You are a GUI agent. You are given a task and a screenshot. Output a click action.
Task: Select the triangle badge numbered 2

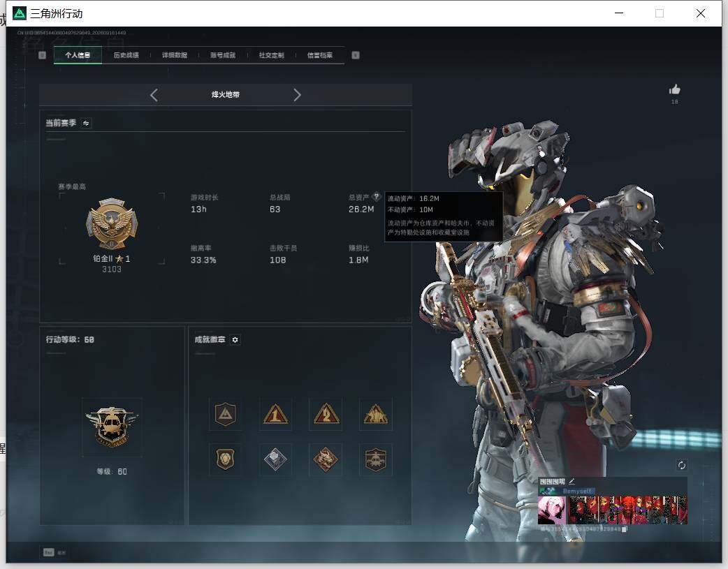[326, 414]
